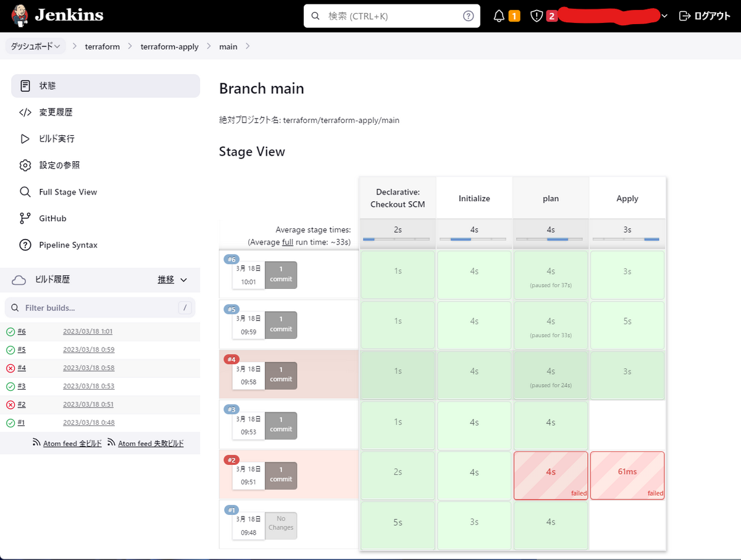The width and height of the screenshot is (741, 560).
Task: Focus the 検索 search input field
Action: pyautogui.click(x=392, y=16)
